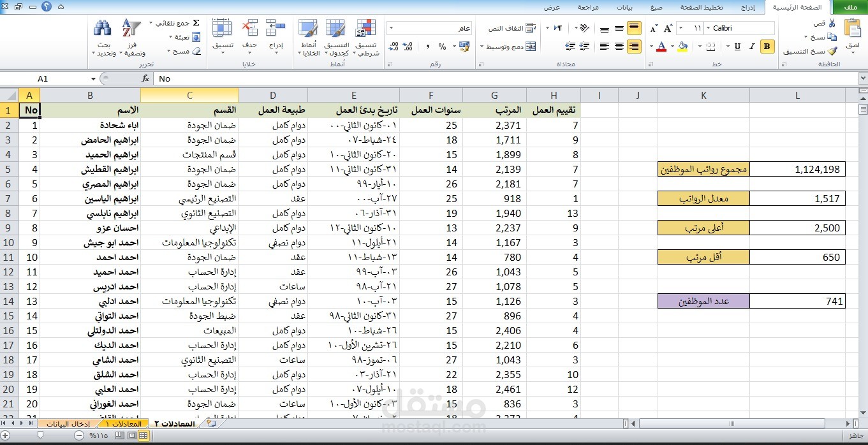Open the File (ملف) tab

click(850, 7)
